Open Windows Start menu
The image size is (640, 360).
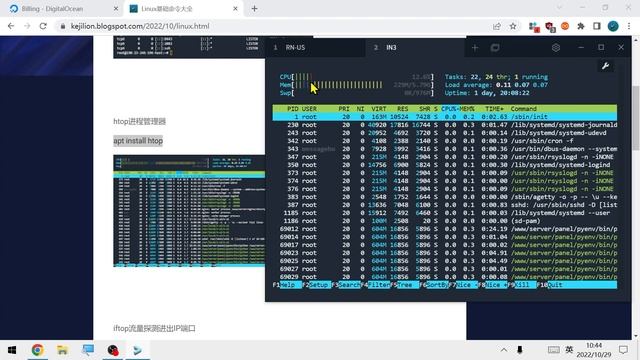coord(12,350)
